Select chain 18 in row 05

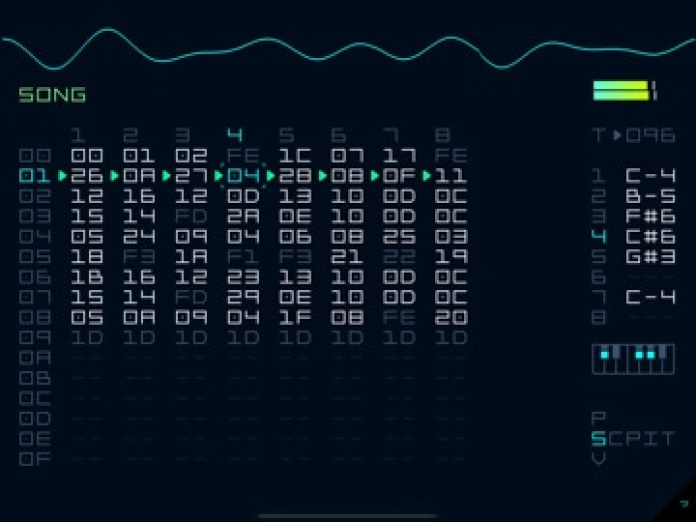pos(87,257)
